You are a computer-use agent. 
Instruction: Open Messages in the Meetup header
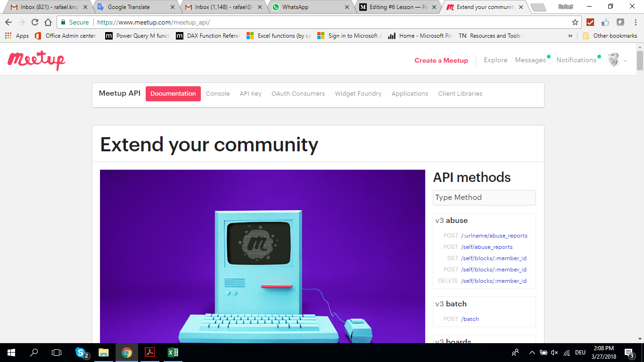(530, 60)
